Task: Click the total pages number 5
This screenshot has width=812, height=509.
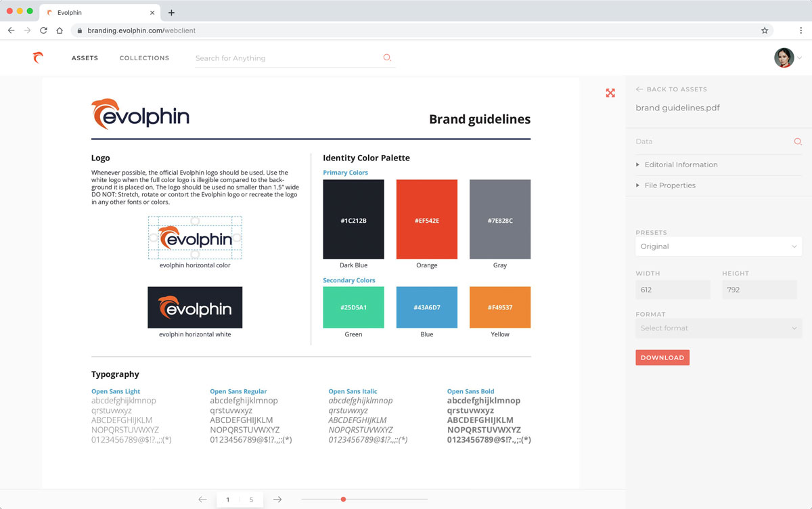Action: [x=251, y=500]
